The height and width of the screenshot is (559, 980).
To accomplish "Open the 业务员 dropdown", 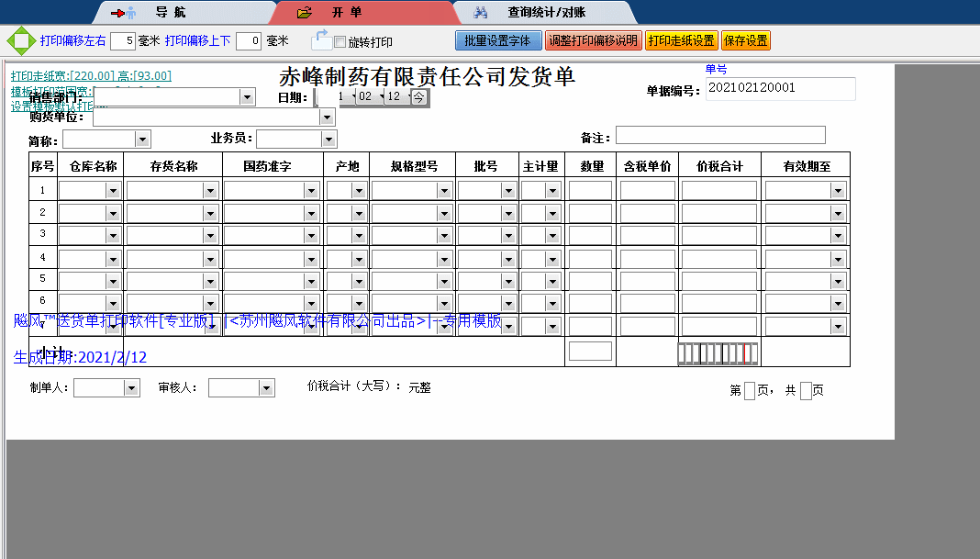I will coord(328,140).
